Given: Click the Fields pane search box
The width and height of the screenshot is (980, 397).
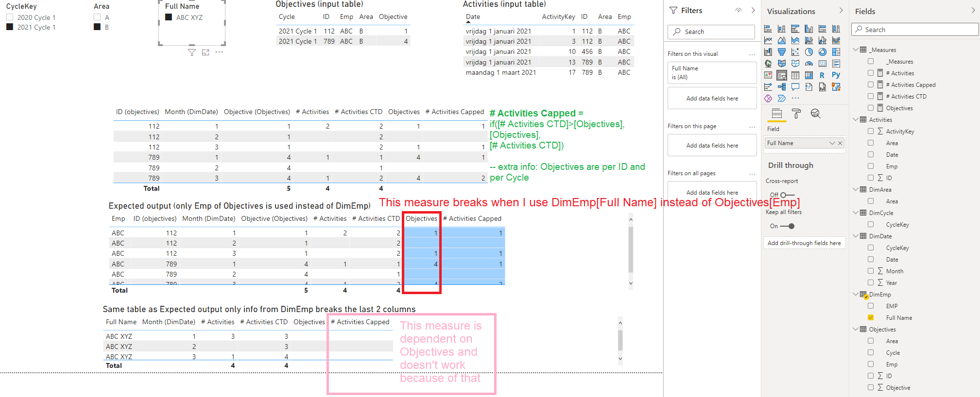Looking at the screenshot, I should [915, 30].
